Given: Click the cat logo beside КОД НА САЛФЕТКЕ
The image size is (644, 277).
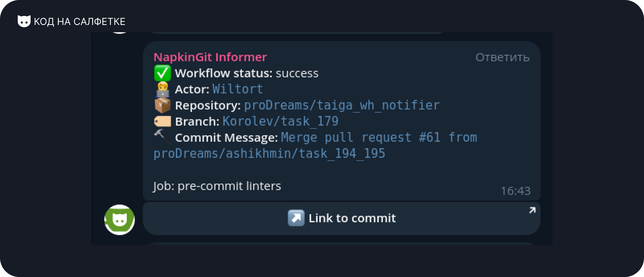Looking at the screenshot, I should pyautogui.click(x=24, y=21).
